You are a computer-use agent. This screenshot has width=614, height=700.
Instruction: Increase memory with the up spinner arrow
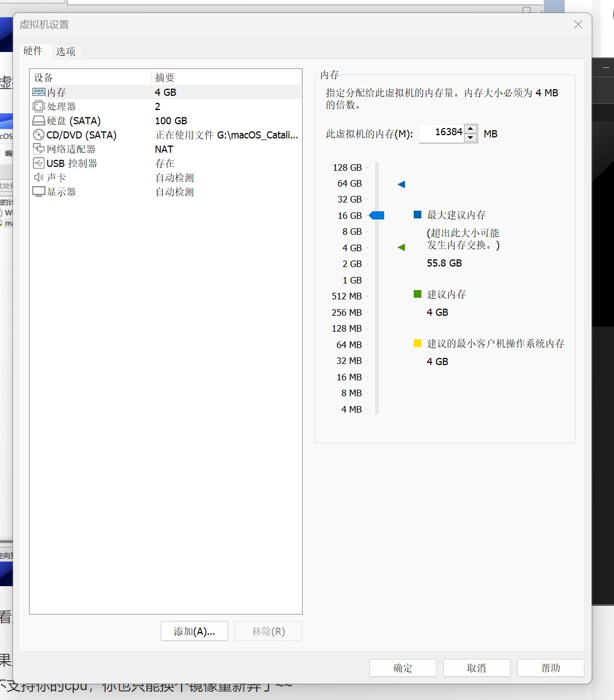[x=471, y=129]
